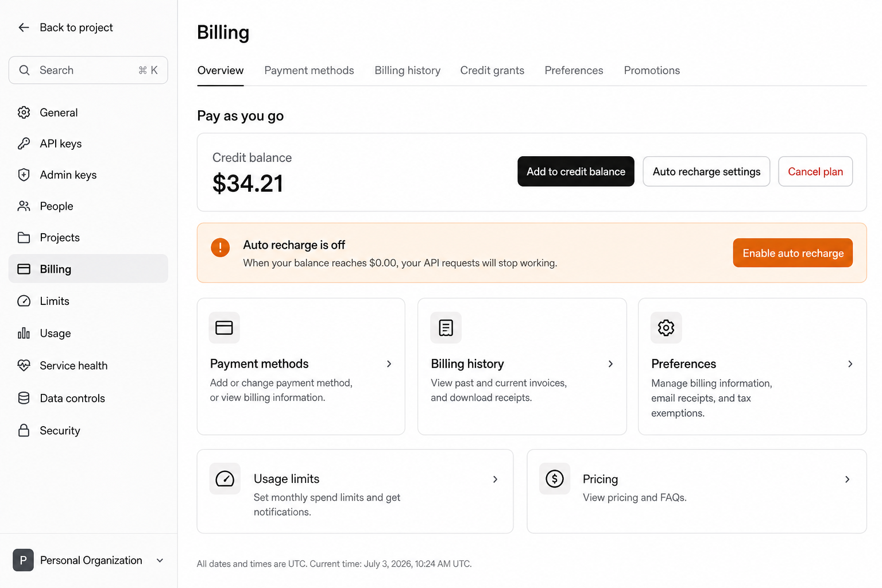The height and width of the screenshot is (588, 882).
Task: Open Service health in sidebar
Action: (88, 365)
